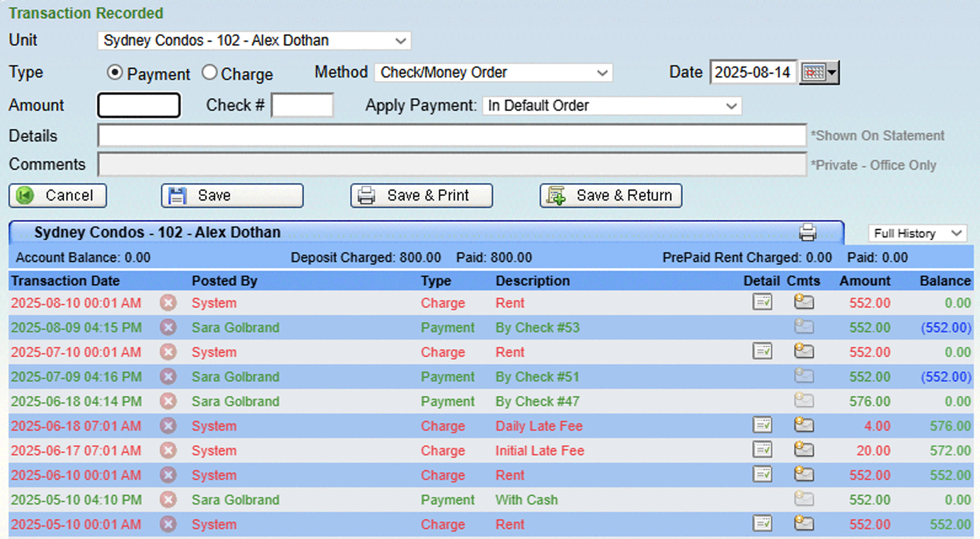980x539 pixels.
Task: Open comments envelope for By Check #51 payment
Action: coord(804,376)
